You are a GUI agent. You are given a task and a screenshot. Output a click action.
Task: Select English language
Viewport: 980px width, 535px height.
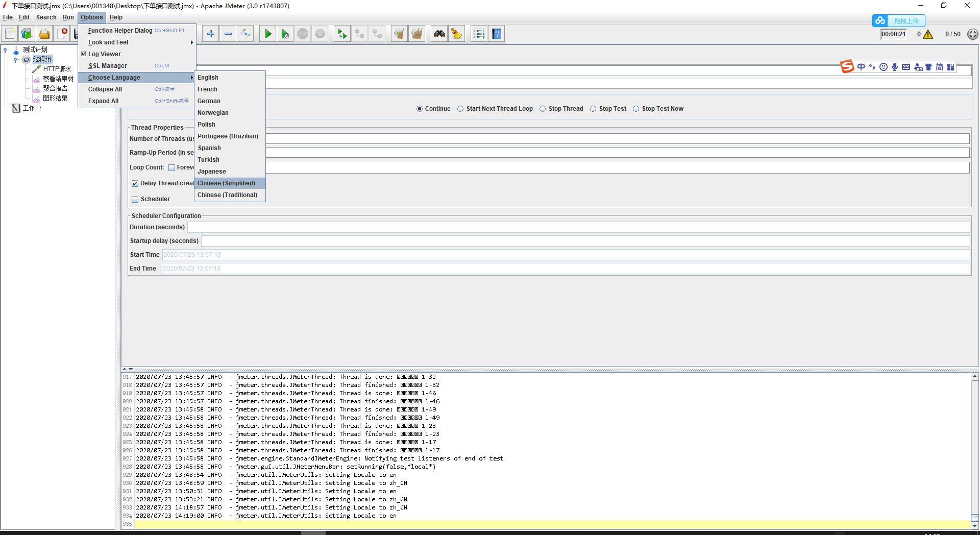[x=230, y=78]
